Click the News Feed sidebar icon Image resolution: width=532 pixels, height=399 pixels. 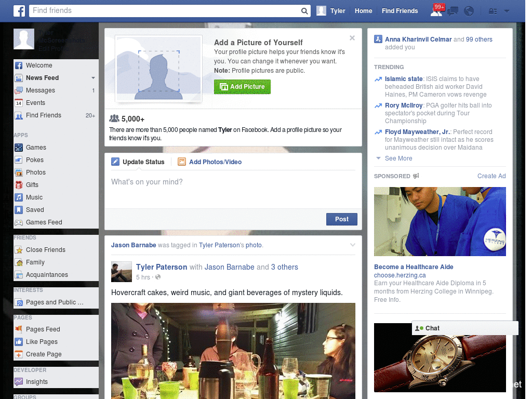click(x=19, y=78)
